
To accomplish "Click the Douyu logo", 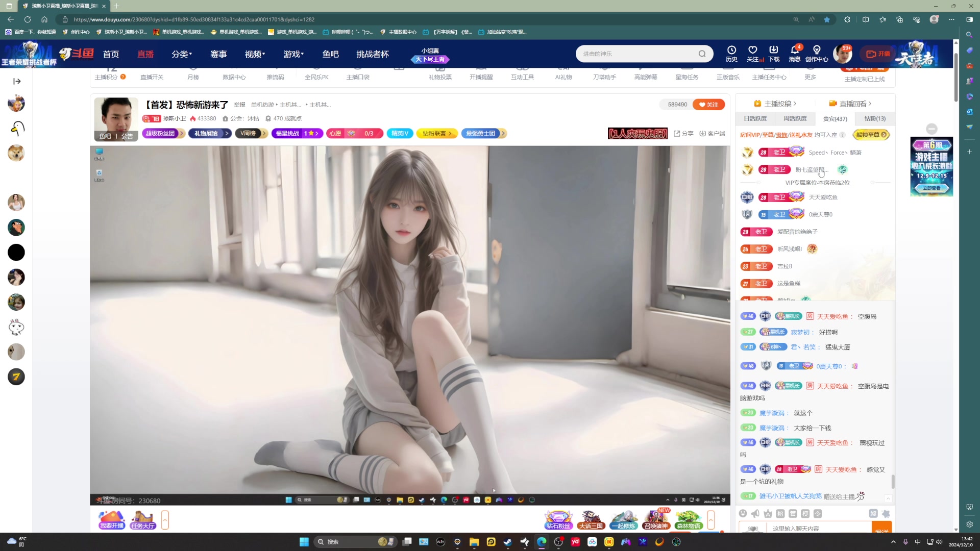I will click(76, 54).
